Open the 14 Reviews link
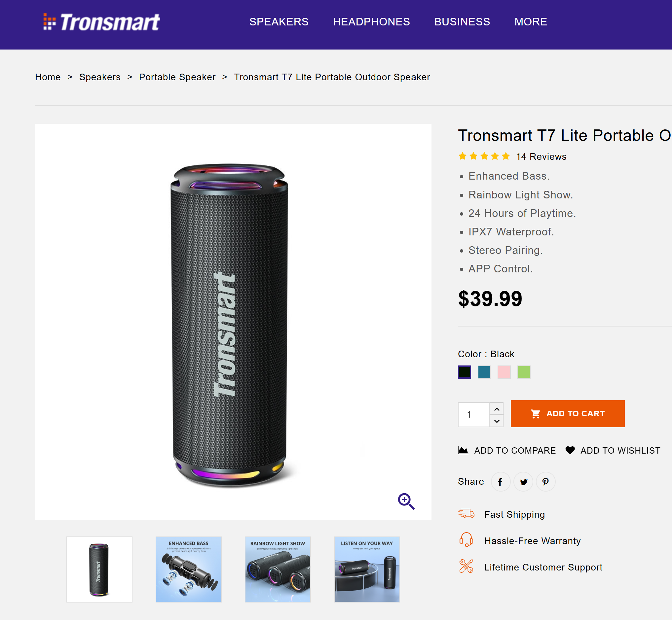 [541, 156]
